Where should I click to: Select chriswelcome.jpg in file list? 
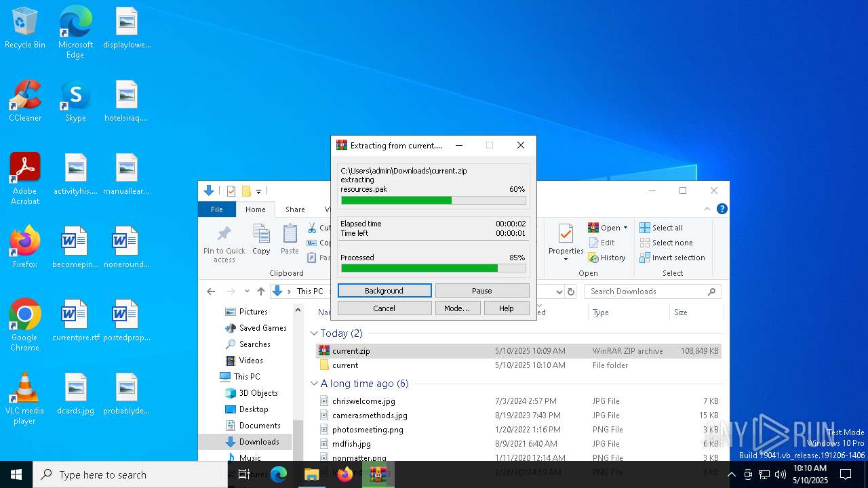click(519, 401)
